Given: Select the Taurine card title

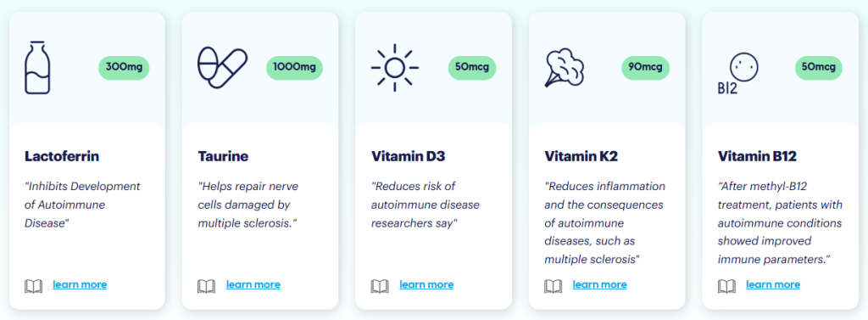Looking at the screenshot, I should (223, 156).
